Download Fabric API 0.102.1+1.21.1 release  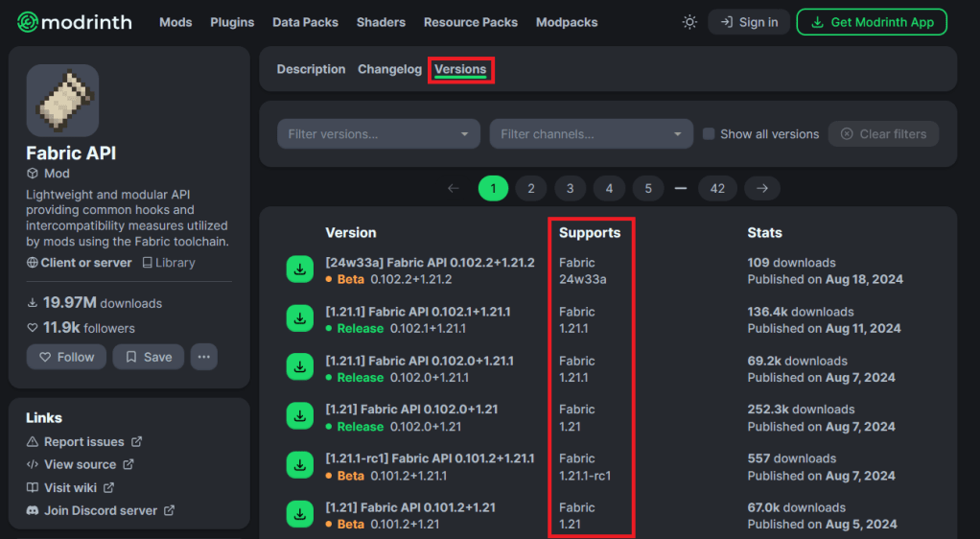(x=300, y=319)
